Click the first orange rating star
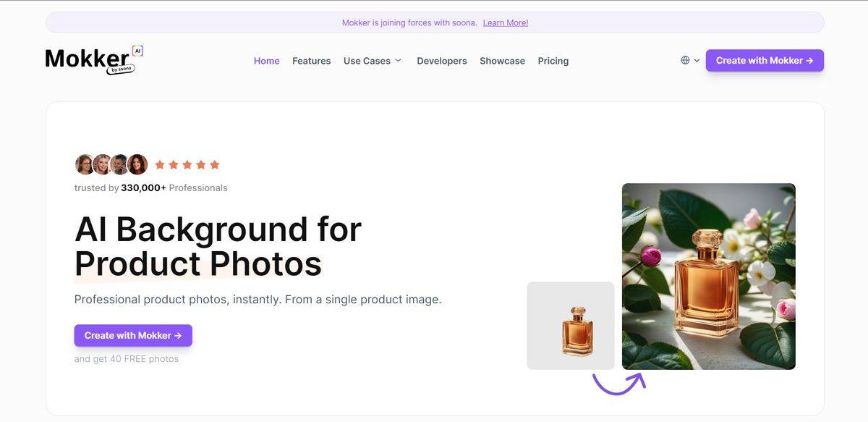This screenshot has width=868, height=422. pyautogui.click(x=160, y=165)
